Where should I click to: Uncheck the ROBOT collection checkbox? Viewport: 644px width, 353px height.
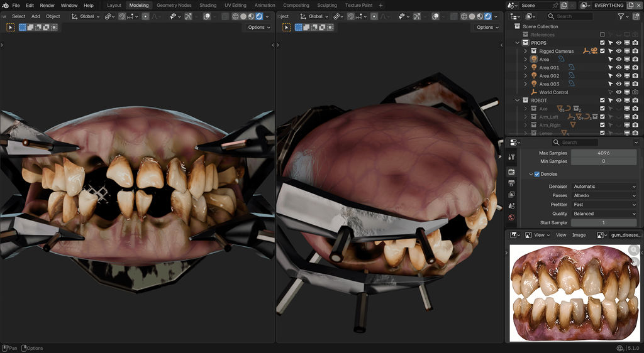pos(602,100)
